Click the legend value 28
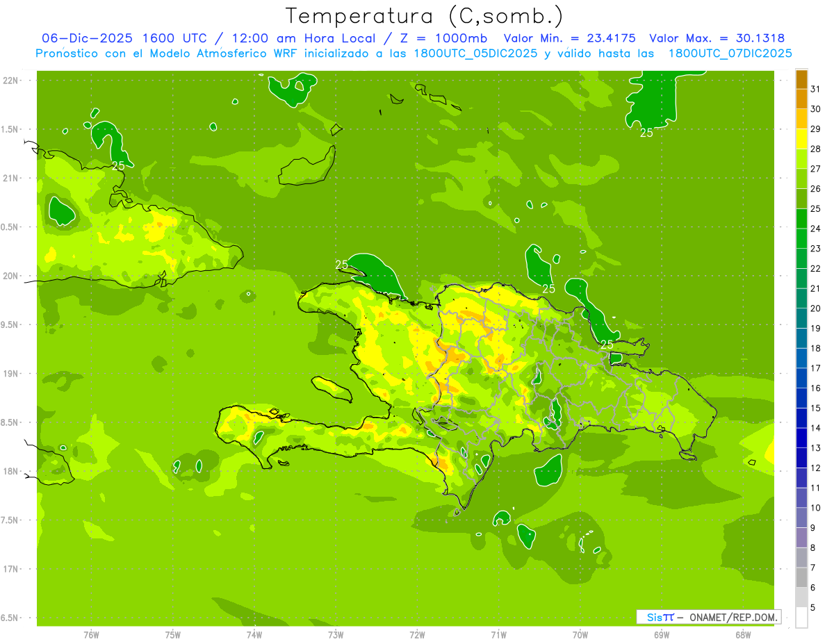Viewport: 834px width, 644px height. pyautogui.click(x=816, y=149)
